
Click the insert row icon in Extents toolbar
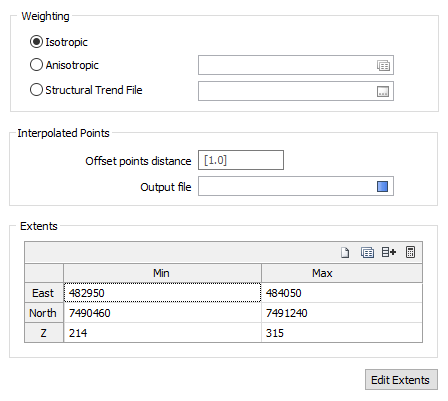click(x=389, y=252)
